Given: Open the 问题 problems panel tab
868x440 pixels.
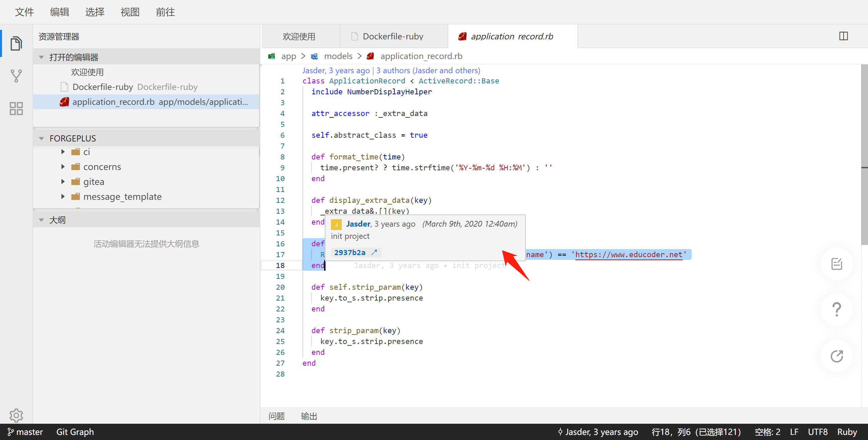Looking at the screenshot, I should click(277, 416).
